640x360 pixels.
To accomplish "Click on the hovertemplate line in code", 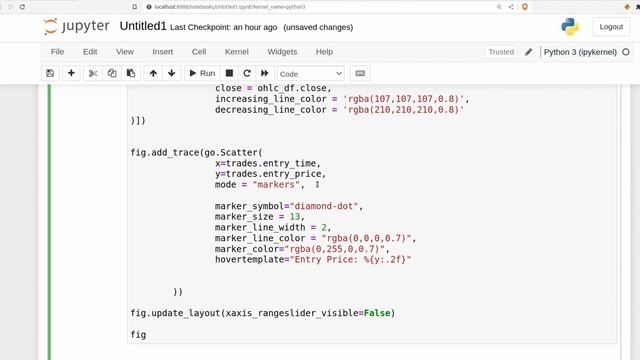I will point(313,260).
